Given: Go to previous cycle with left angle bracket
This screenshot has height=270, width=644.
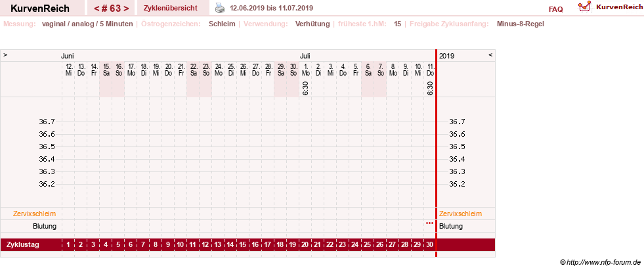Looking at the screenshot, I should tap(97, 9).
